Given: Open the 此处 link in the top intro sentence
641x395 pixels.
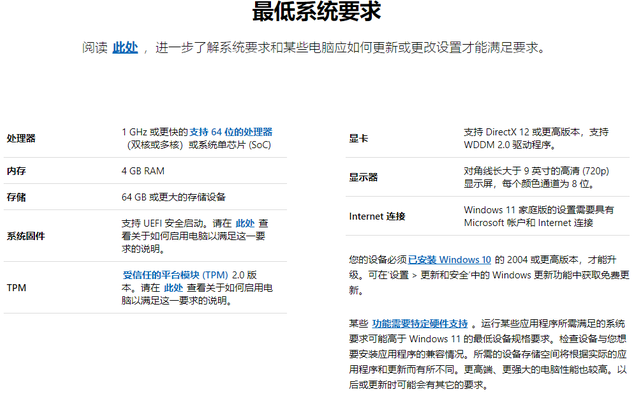Looking at the screenshot, I should pos(125,47).
